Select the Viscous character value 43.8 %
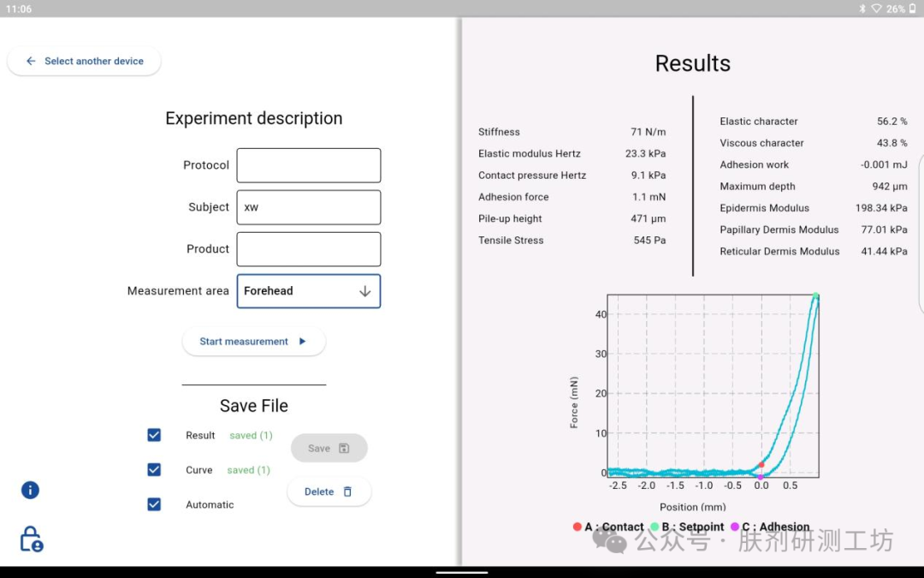 [x=892, y=143]
